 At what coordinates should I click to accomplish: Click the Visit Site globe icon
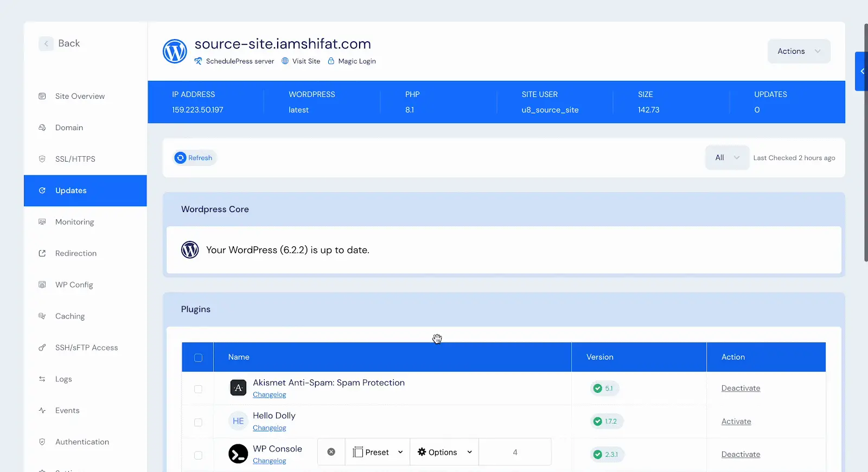pyautogui.click(x=285, y=61)
